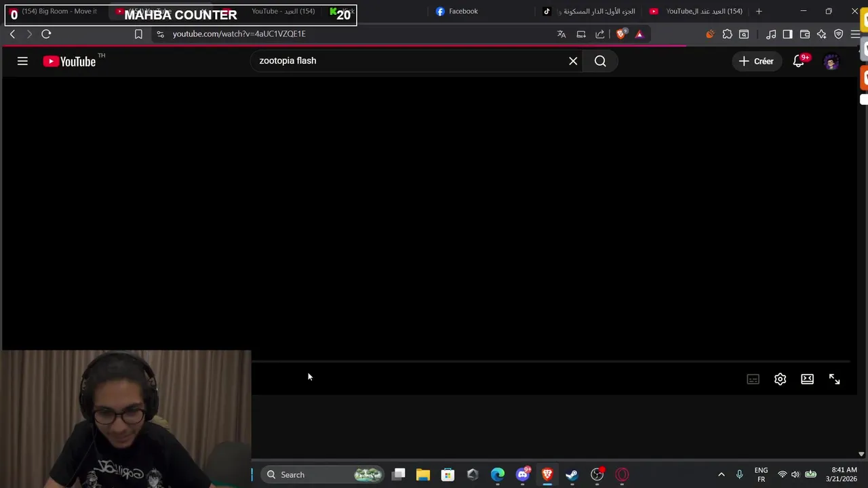Viewport: 868px width, 488px height.
Task: Open the Brave Shields lion icon
Action: click(621, 34)
